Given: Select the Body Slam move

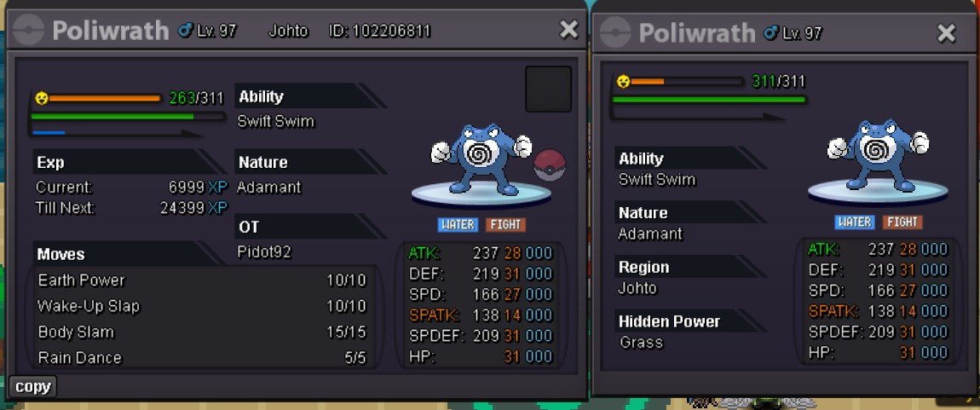Looking at the screenshot, I should click(202, 332).
